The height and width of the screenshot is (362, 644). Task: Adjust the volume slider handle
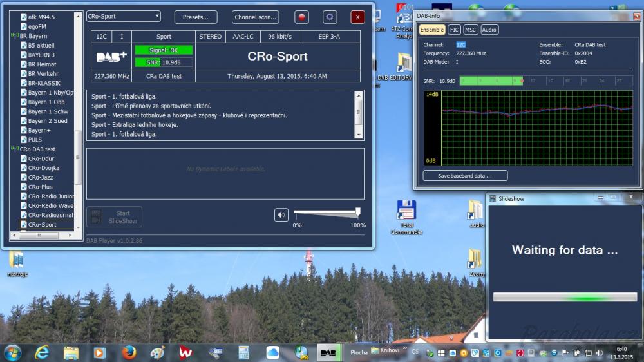[357, 212]
